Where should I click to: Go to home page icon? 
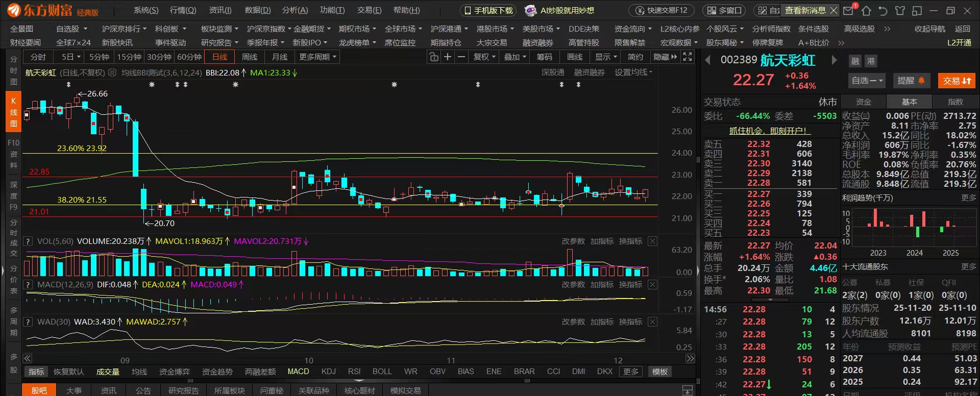866,10
